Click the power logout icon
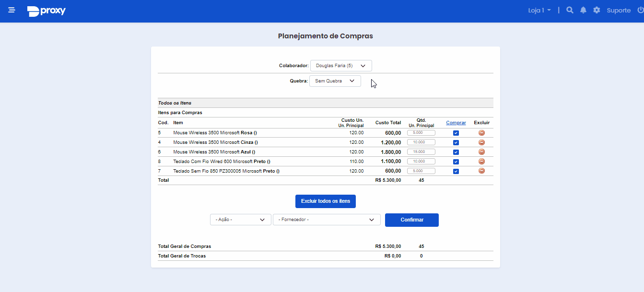This screenshot has height=292, width=644. [640, 10]
